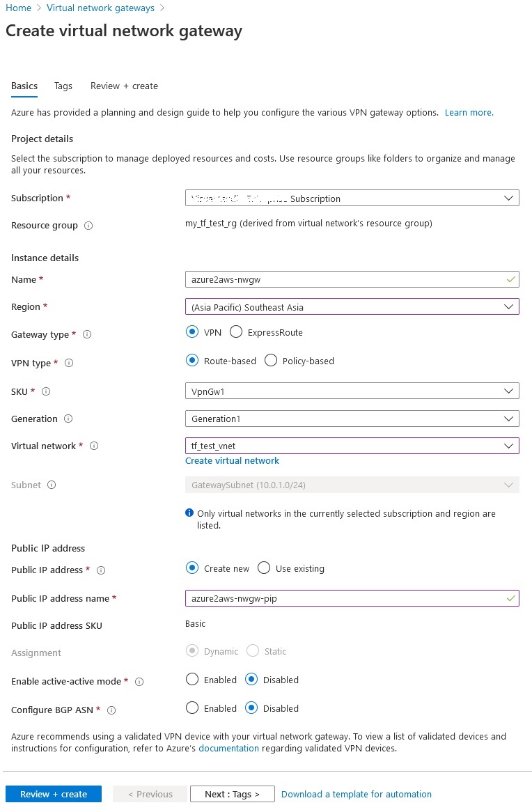Switch to the Tags tab
This screenshot has height=812, width=532.
point(63,86)
